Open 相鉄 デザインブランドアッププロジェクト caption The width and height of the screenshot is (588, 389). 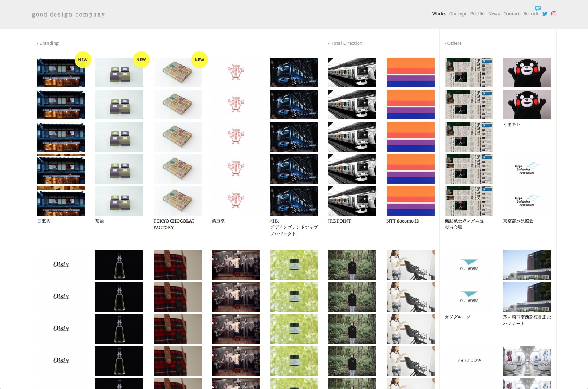[x=294, y=227]
